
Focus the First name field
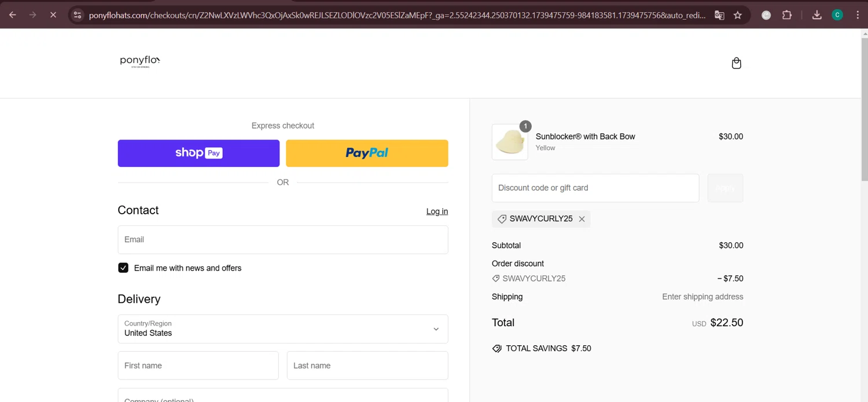click(x=198, y=366)
